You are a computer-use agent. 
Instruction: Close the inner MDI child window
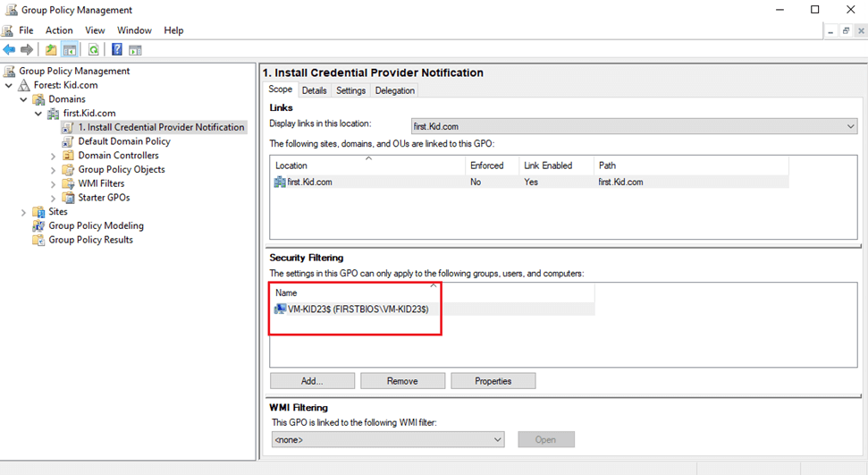861,31
